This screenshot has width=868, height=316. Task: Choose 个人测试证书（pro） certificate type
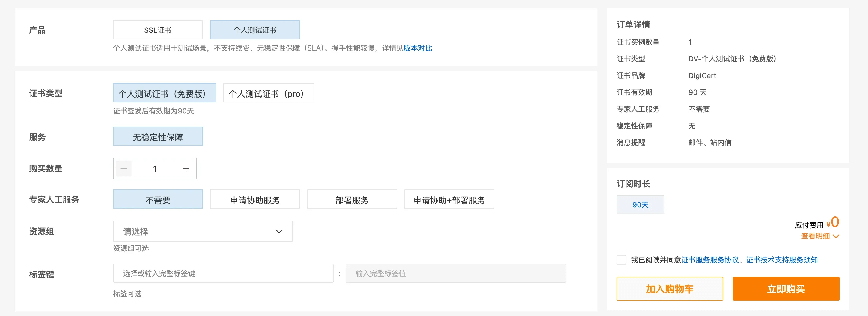click(x=268, y=93)
